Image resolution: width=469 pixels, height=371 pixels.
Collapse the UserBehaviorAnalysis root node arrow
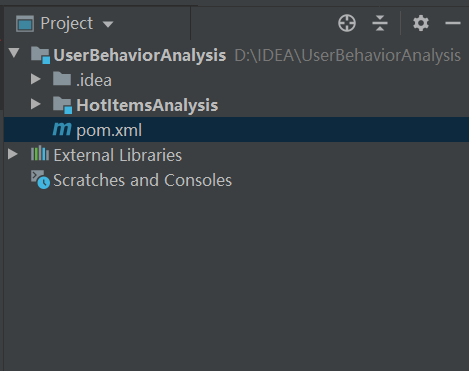[14, 53]
